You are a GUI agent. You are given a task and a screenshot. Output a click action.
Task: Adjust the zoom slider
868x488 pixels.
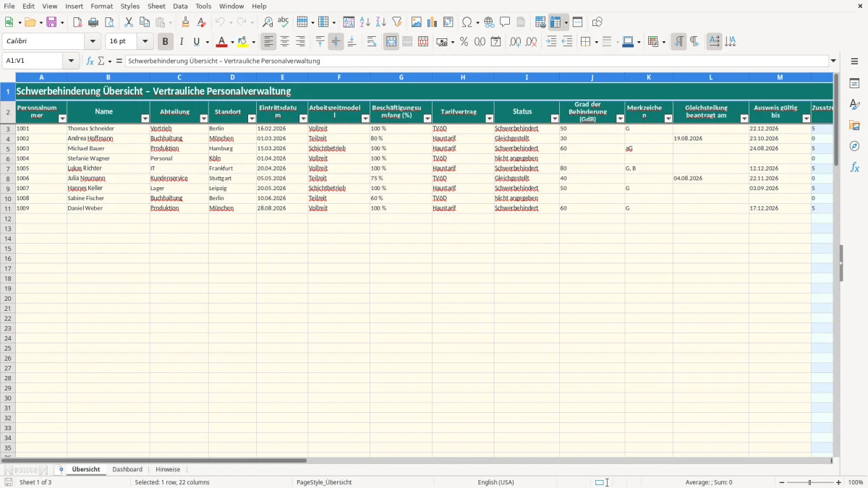tap(809, 482)
